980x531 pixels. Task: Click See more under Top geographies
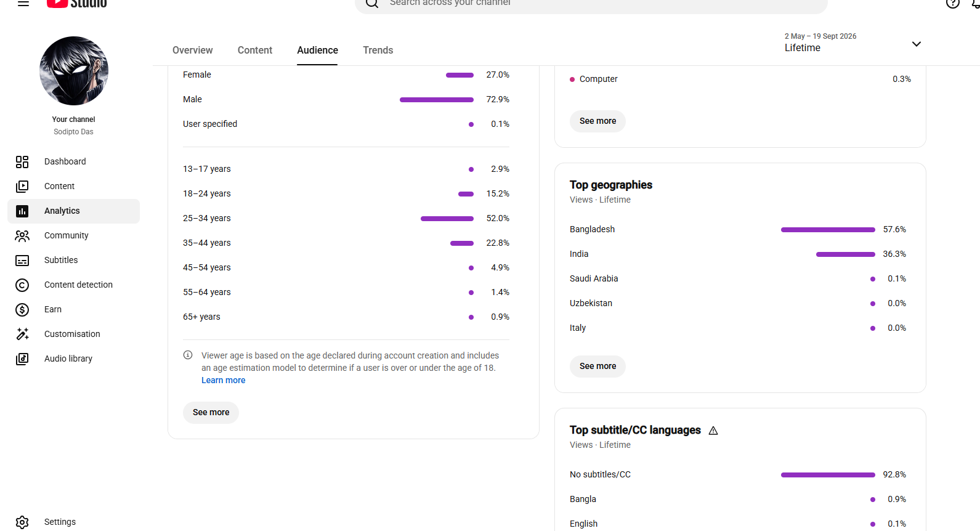tap(597, 366)
